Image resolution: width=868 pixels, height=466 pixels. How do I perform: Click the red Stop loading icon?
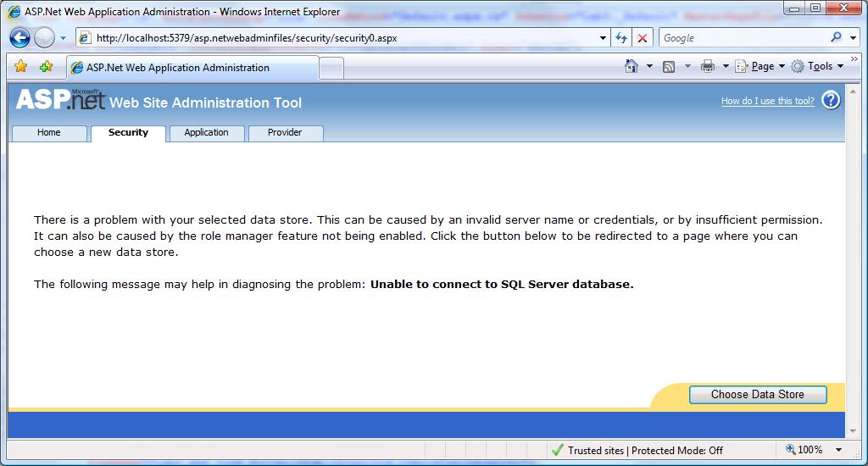643,38
